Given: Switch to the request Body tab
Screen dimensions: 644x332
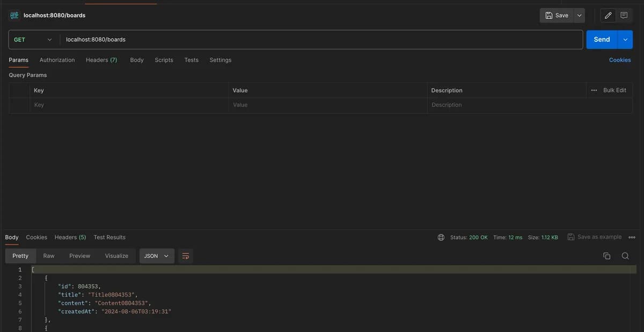Looking at the screenshot, I should (x=137, y=60).
